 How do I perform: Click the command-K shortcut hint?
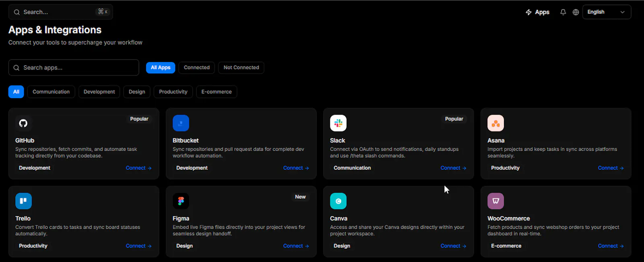point(103,12)
